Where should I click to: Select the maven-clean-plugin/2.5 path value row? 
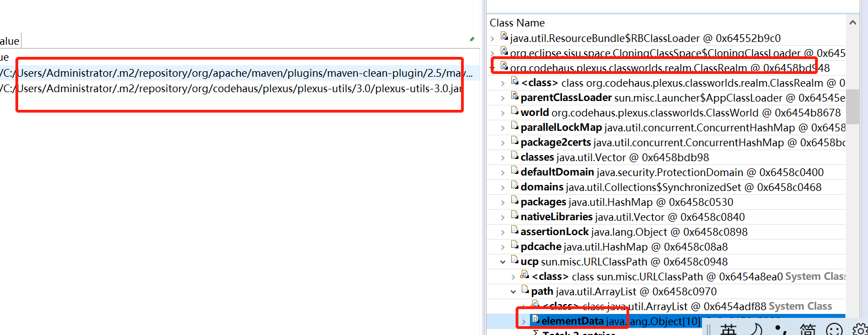click(x=237, y=73)
